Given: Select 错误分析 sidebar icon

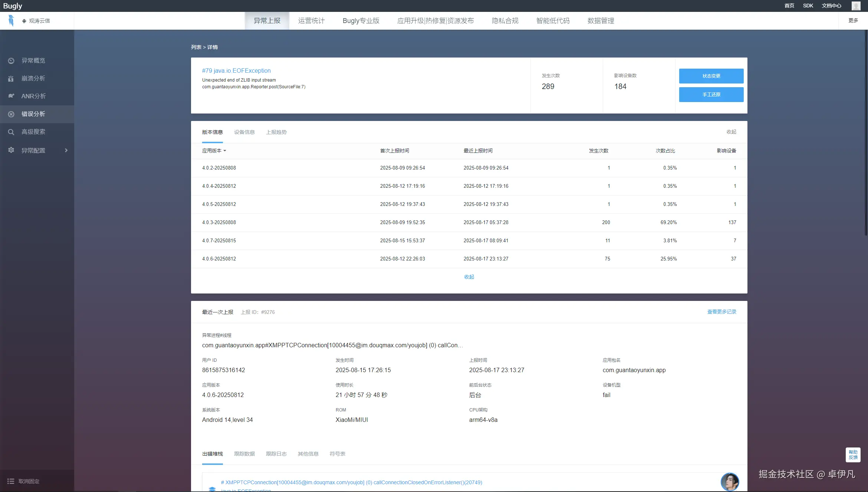Looking at the screenshot, I should [11, 114].
